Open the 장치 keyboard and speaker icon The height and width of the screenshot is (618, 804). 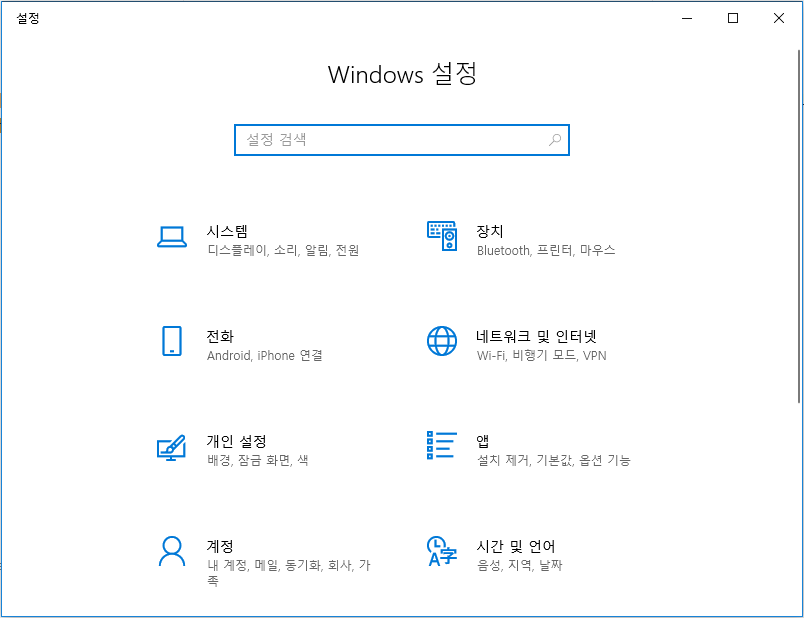tap(442, 236)
